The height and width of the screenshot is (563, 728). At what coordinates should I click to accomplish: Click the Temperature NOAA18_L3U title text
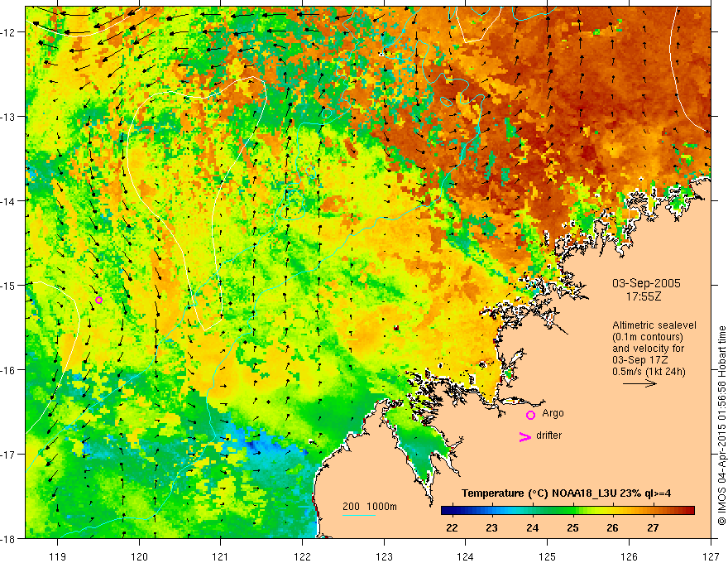pos(566,493)
